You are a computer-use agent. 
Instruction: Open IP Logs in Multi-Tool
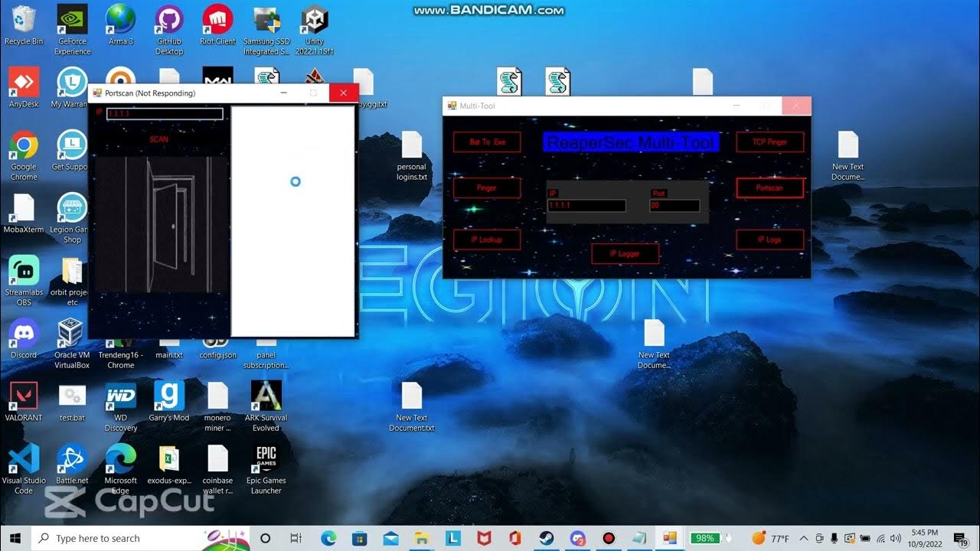[x=769, y=240]
